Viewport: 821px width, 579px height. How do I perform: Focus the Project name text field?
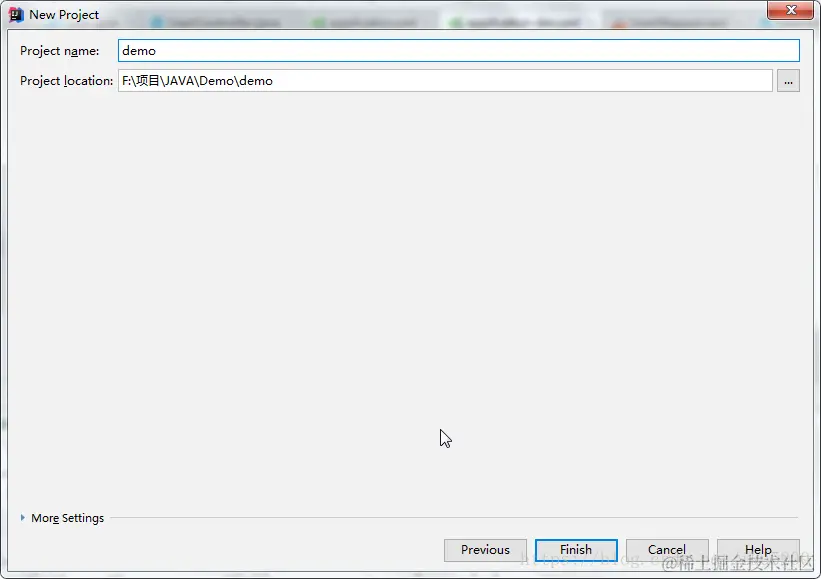tap(459, 51)
